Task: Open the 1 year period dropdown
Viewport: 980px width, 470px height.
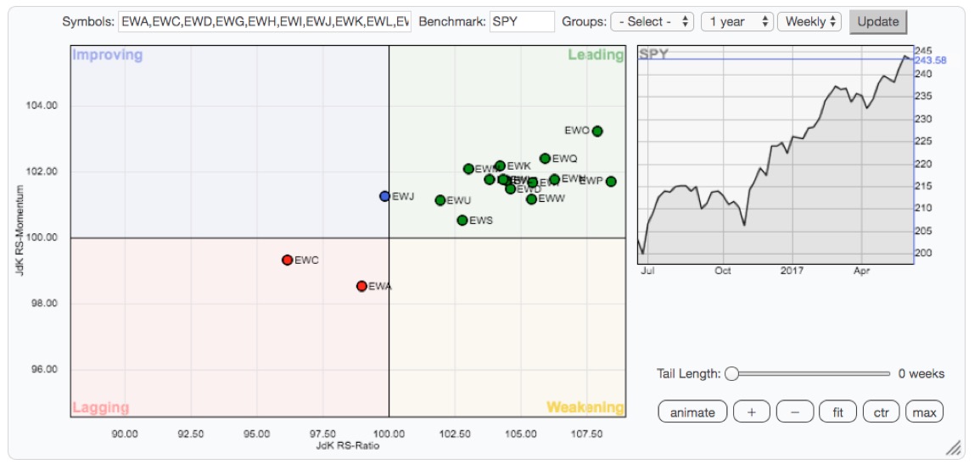Action: pyautogui.click(x=737, y=21)
